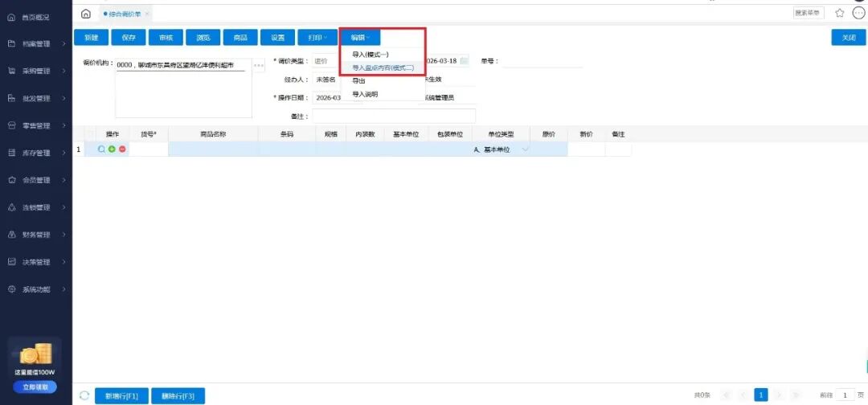Expand 库存管理 in the left sidebar
The width and height of the screenshot is (868, 405).
36,153
